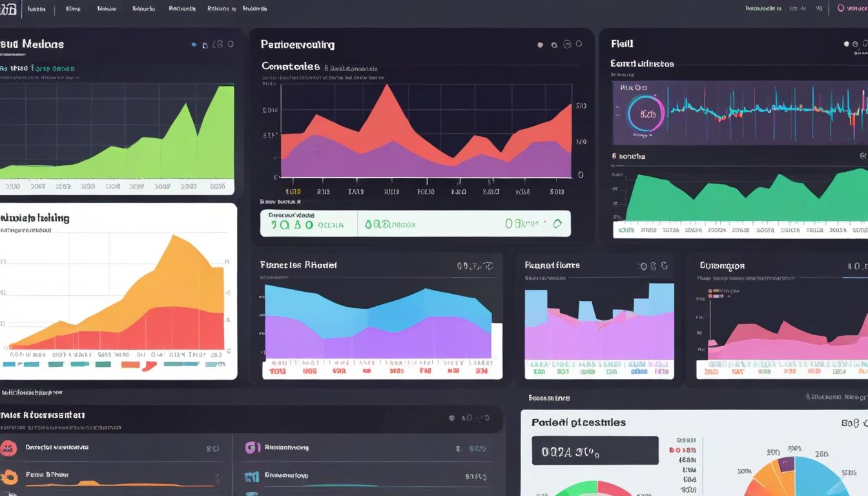This screenshot has width=868, height=496.
Task: Click the gray dot icon in the bottom list panel header
Action: coord(452,418)
